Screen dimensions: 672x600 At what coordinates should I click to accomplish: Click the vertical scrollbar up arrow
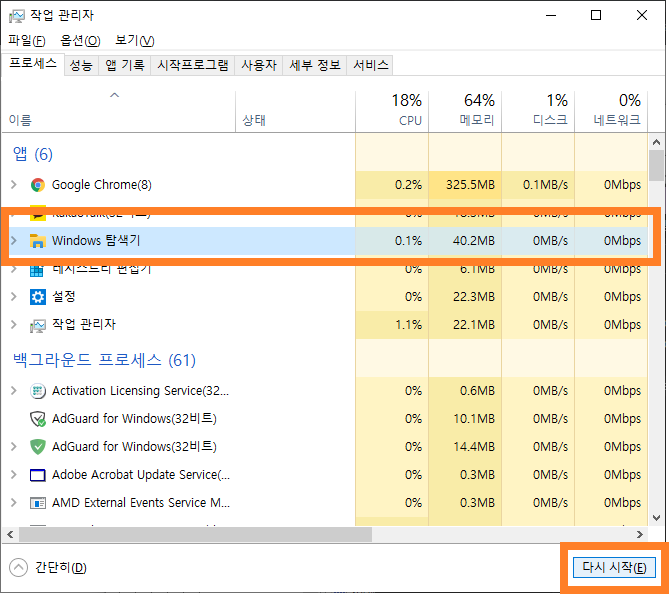pyautogui.click(x=657, y=141)
